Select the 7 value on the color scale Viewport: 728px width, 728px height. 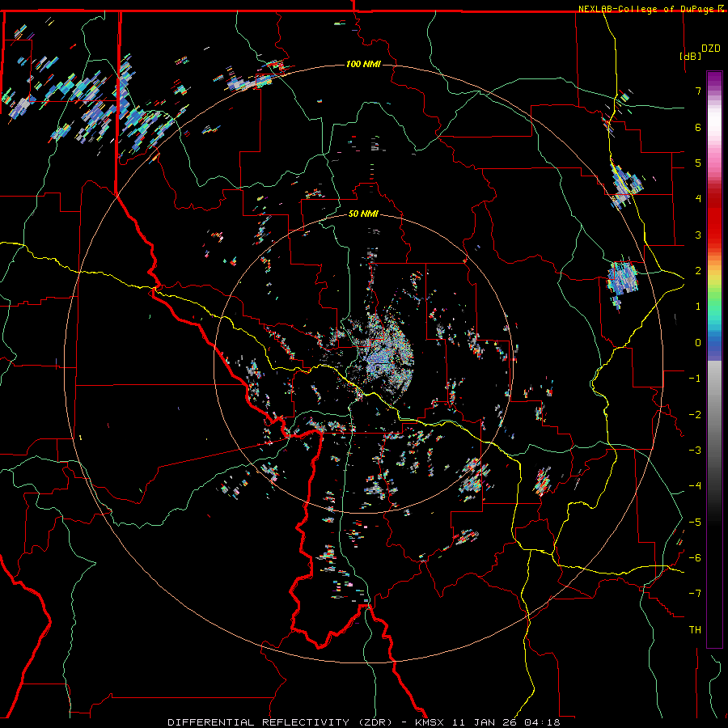click(698, 91)
